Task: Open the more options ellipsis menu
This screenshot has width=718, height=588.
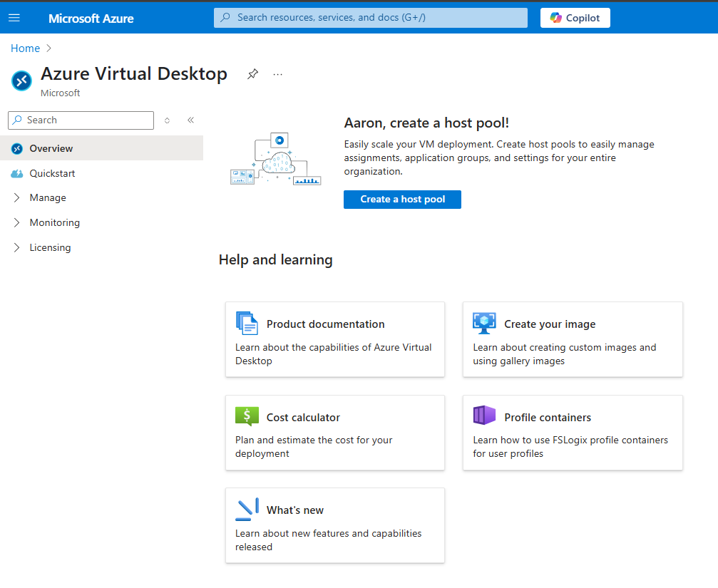Action: click(x=278, y=74)
